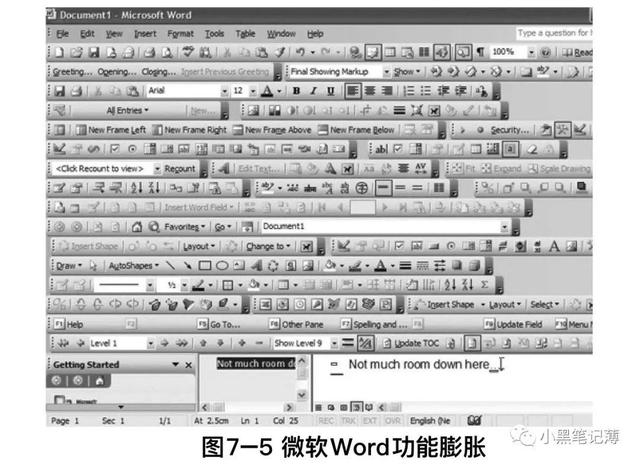The image size is (640, 465).
Task: Select the Rectangle shape tool
Action: 204,266
